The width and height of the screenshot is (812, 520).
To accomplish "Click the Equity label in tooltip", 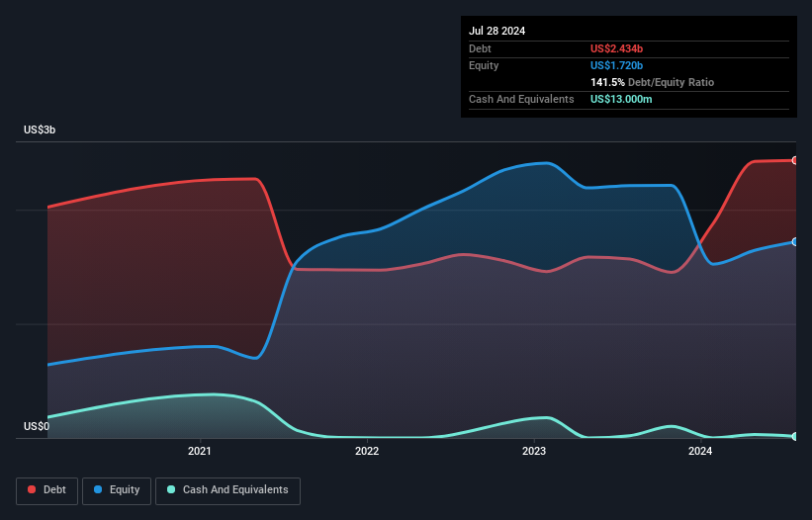I will [x=484, y=65].
